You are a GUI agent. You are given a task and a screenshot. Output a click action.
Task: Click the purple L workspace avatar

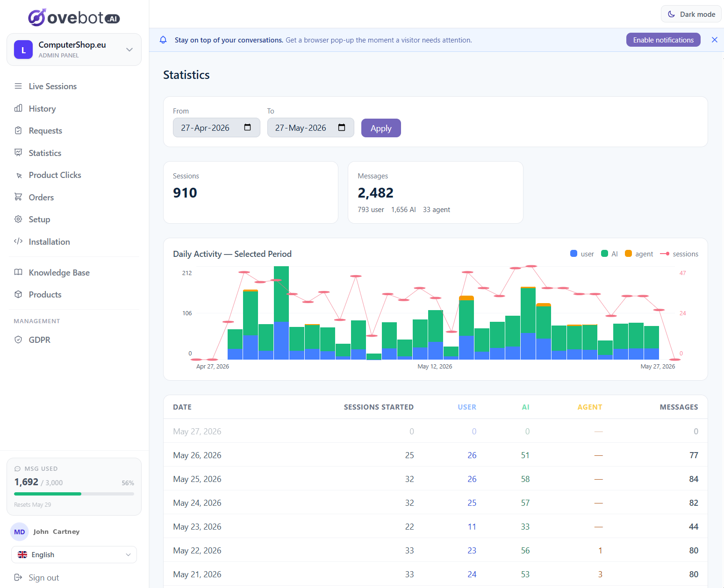23,50
